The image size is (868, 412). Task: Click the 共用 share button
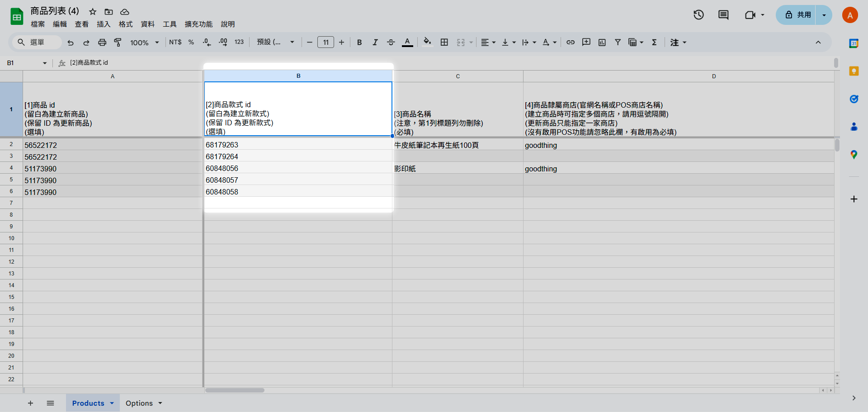click(798, 15)
